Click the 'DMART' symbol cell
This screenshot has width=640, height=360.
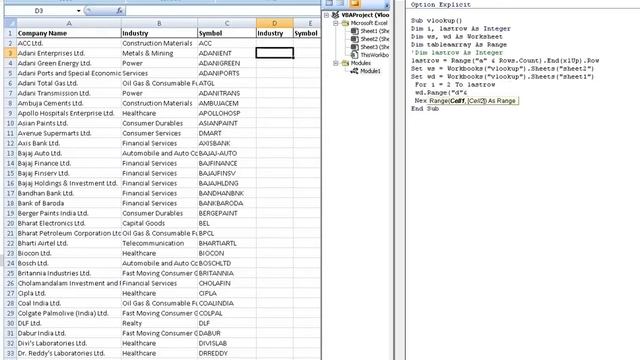[227, 133]
